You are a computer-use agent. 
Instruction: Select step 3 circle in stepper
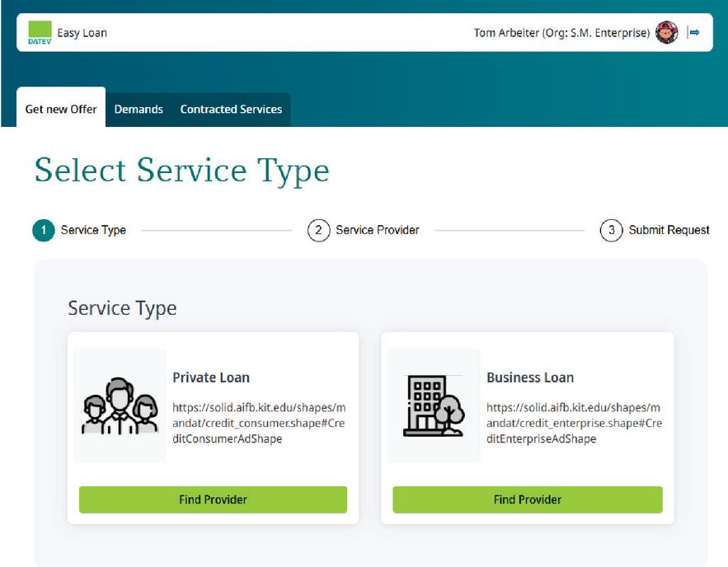click(611, 230)
